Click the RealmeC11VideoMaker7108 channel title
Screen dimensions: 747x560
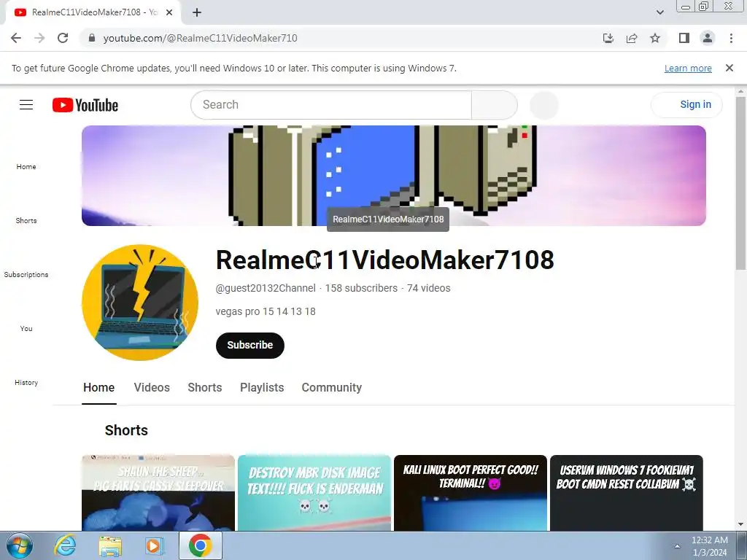385,260
